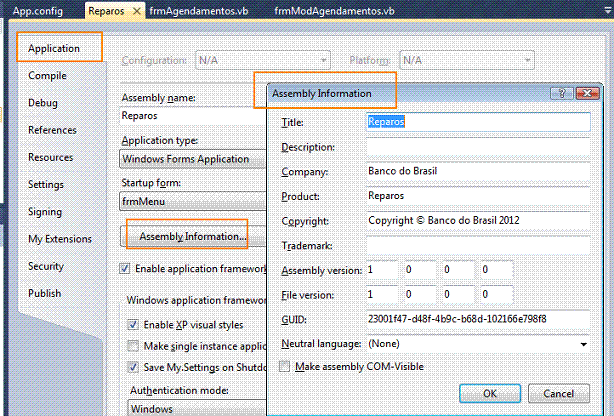This screenshot has height=416, width=614.
Task: Switch to the frmAgendamentos.vb tab
Action: 199,11
